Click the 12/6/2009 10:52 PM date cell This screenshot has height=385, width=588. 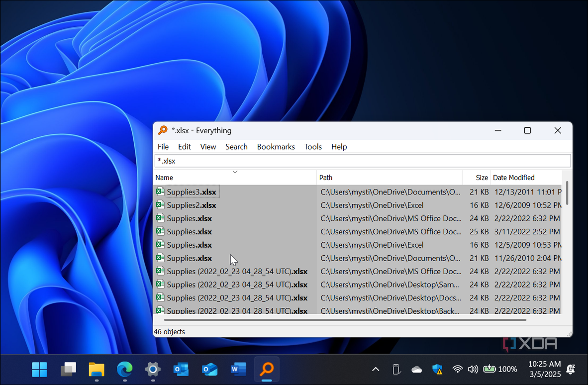click(x=528, y=205)
